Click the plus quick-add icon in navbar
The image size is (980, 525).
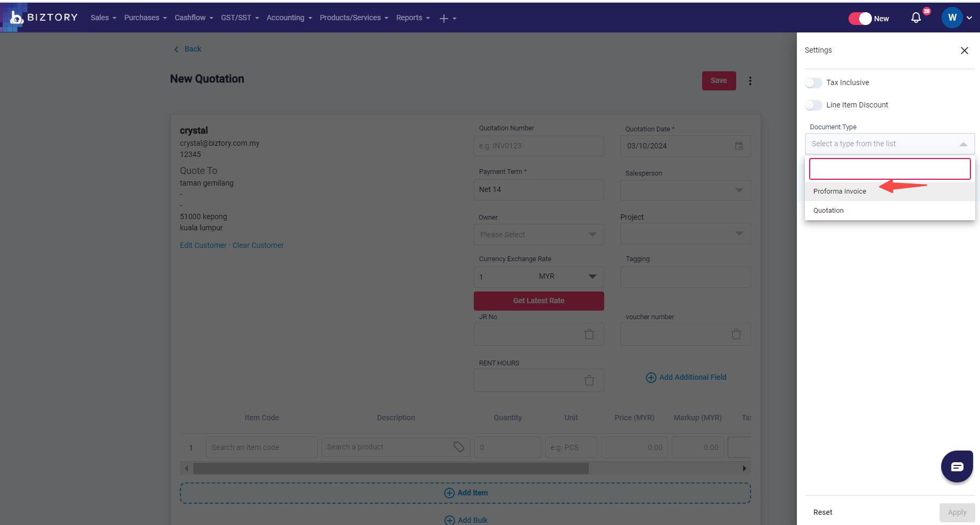[x=443, y=19]
